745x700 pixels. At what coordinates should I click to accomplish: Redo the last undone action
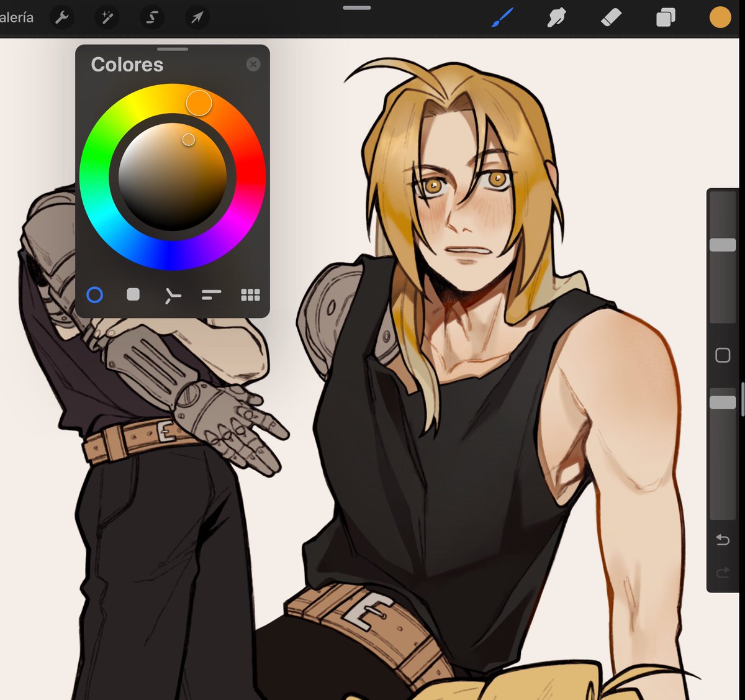coord(723,573)
